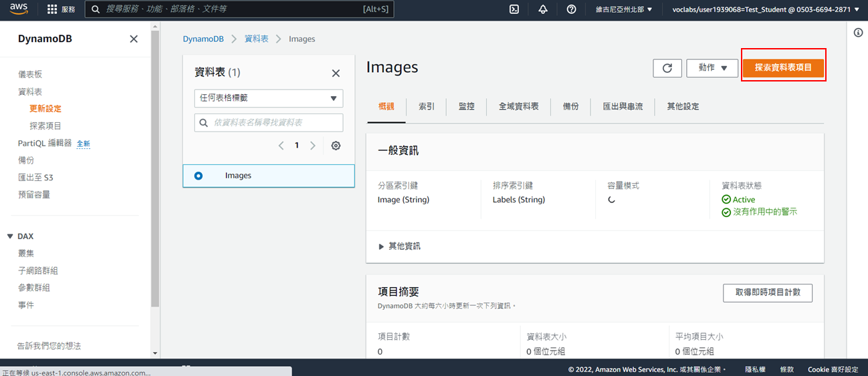Open the info panel icon
The width and height of the screenshot is (868, 376).
(x=859, y=33)
